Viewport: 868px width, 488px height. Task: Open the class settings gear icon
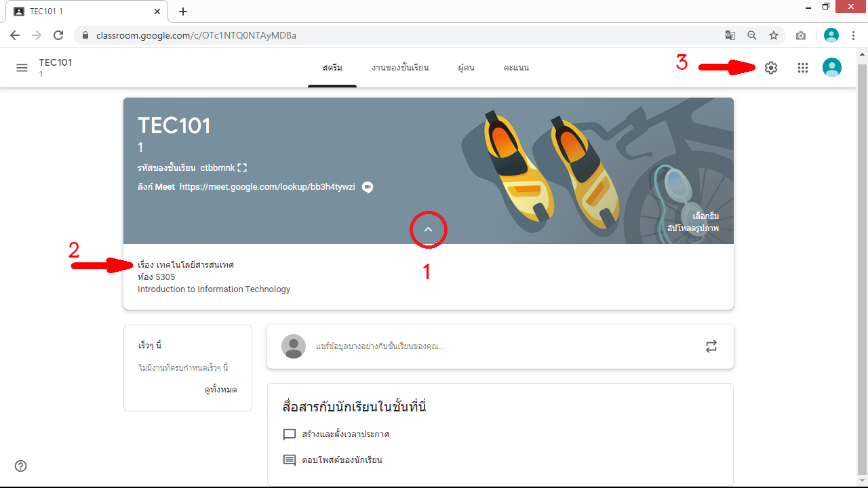pyautogui.click(x=771, y=68)
